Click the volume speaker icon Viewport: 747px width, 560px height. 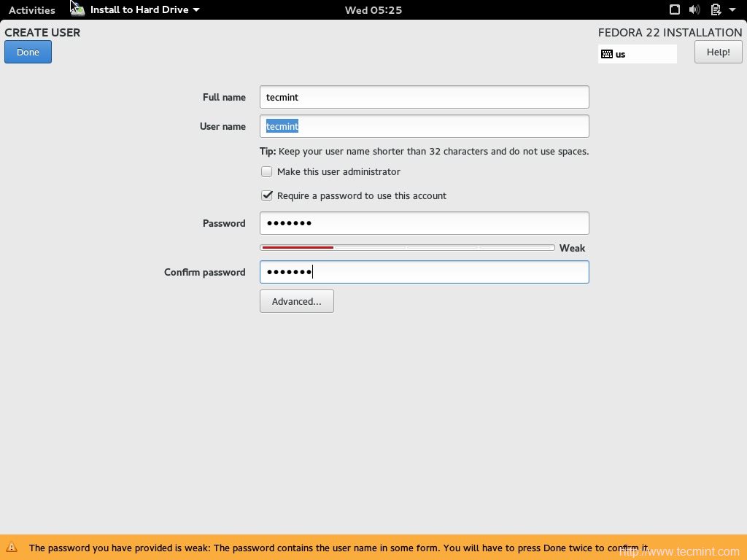pyautogui.click(x=694, y=9)
